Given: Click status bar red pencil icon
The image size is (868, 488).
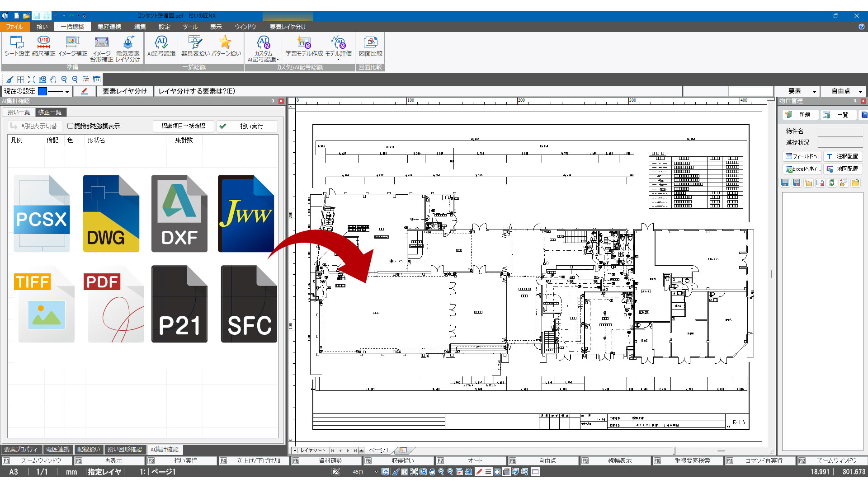Looking at the screenshot, I should 479,472.
